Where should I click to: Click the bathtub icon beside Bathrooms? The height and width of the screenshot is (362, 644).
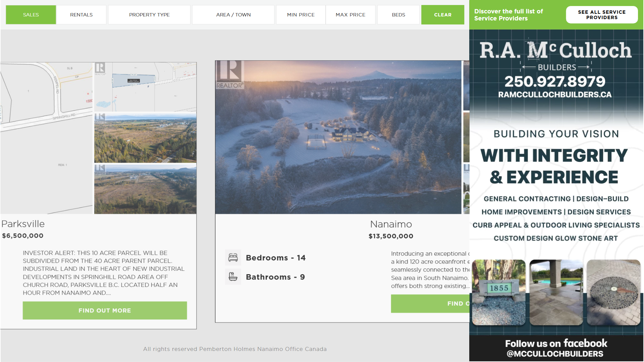click(233, 277)
